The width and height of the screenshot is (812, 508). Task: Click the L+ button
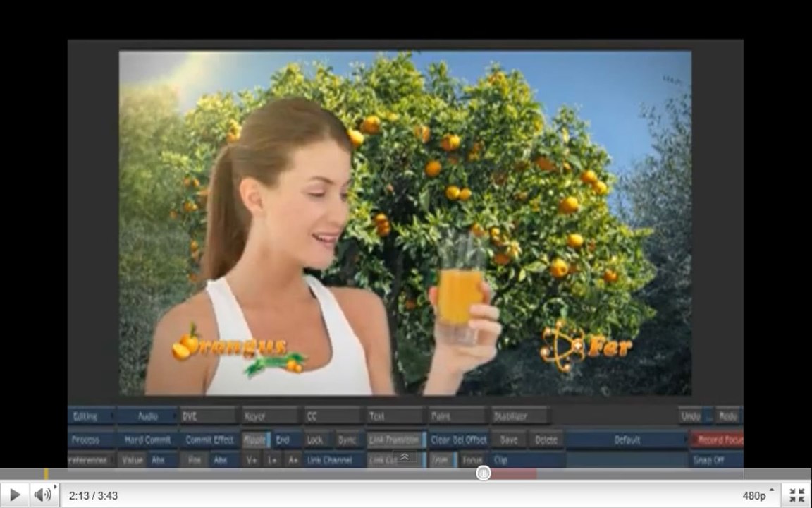(272, 460)
